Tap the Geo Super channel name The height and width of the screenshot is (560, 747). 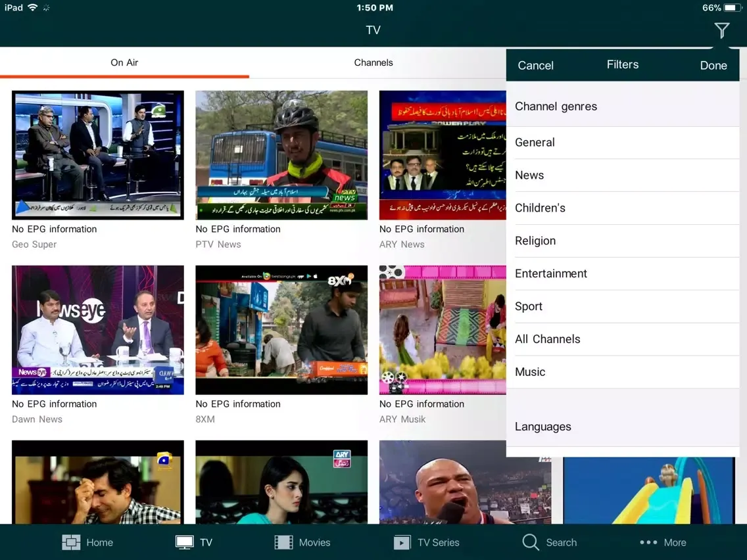[34, 245]
